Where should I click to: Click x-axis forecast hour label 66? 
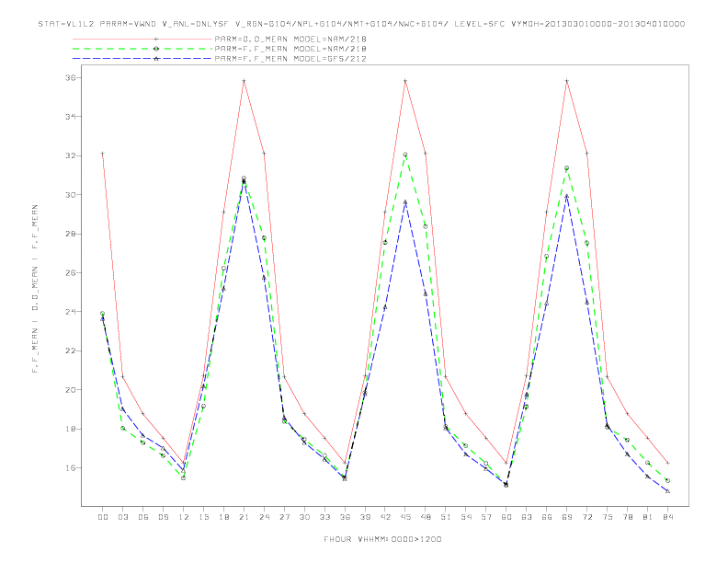click(547, 517)
